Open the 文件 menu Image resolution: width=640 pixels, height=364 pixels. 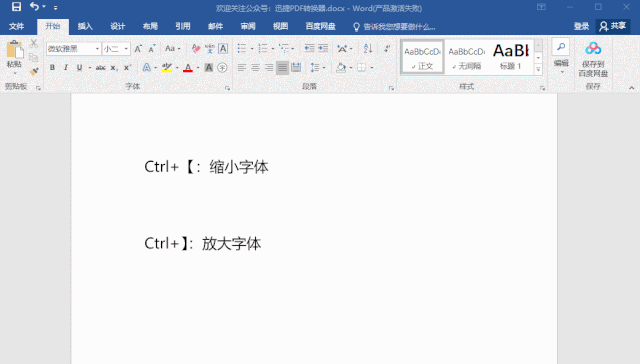point(16,27)
